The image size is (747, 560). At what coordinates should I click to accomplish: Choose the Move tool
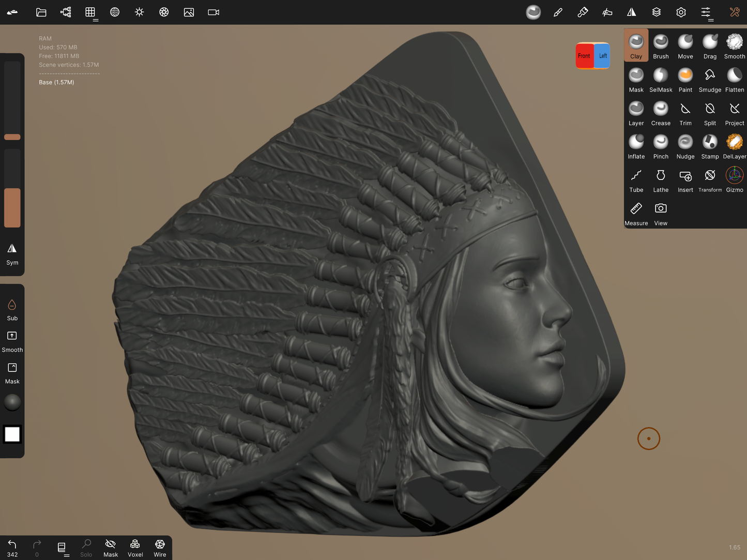click(685, 46)
